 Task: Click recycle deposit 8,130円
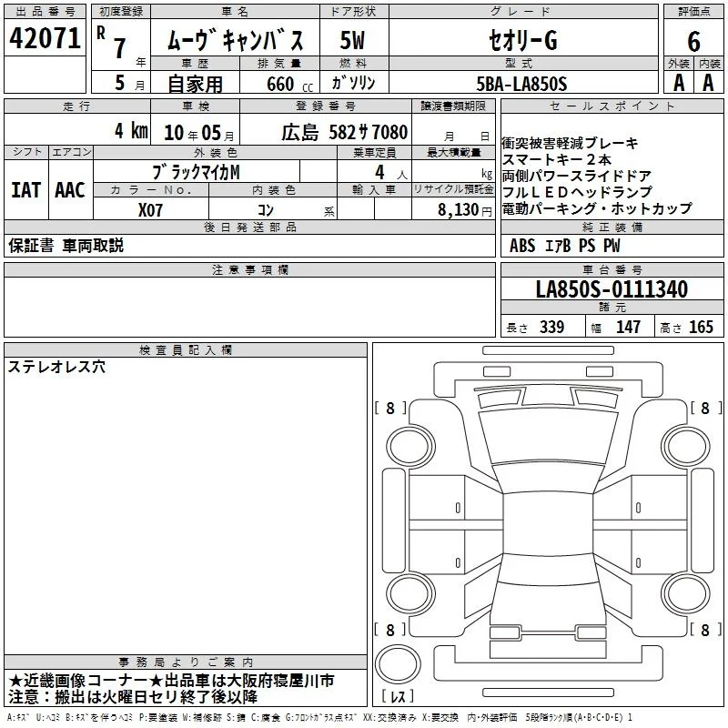[465, 210]
